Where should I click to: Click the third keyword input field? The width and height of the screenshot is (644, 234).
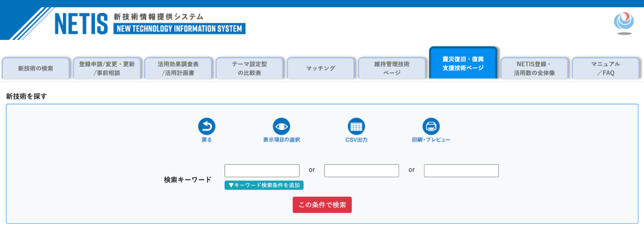pyautogui.click(x=461, y=171)
